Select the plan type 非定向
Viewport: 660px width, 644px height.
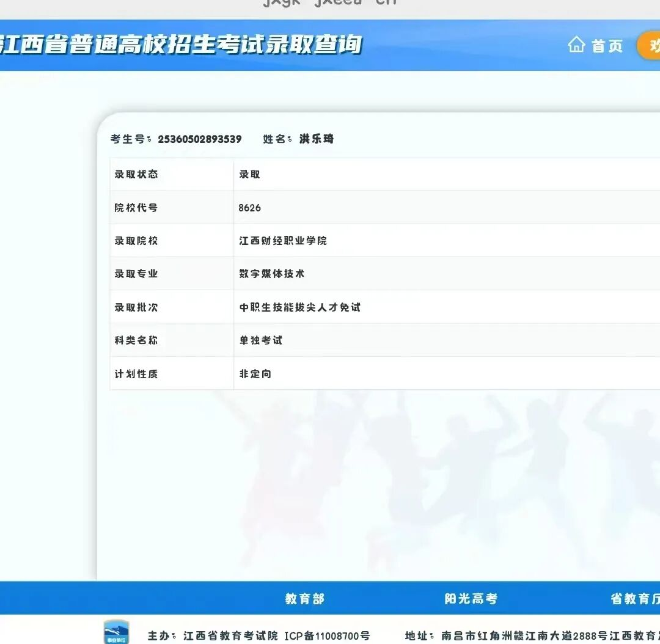[255, 374]
